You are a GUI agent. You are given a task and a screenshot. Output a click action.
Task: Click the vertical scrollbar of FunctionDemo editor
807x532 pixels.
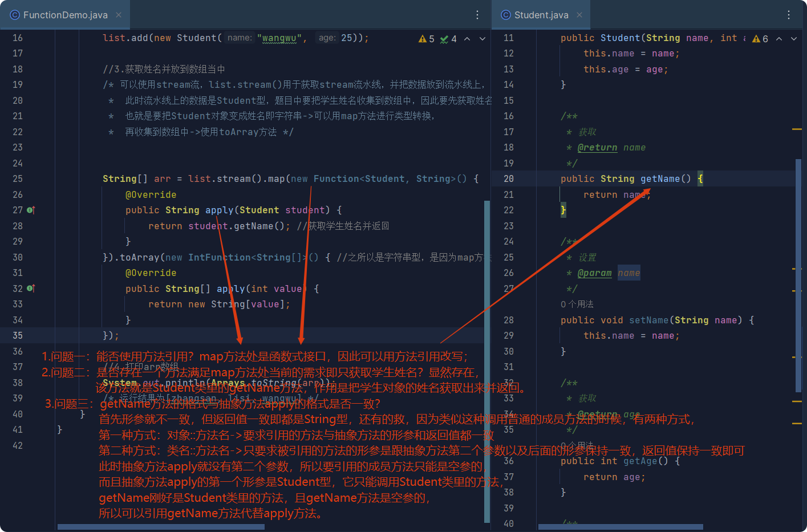[x=487, y=362]
